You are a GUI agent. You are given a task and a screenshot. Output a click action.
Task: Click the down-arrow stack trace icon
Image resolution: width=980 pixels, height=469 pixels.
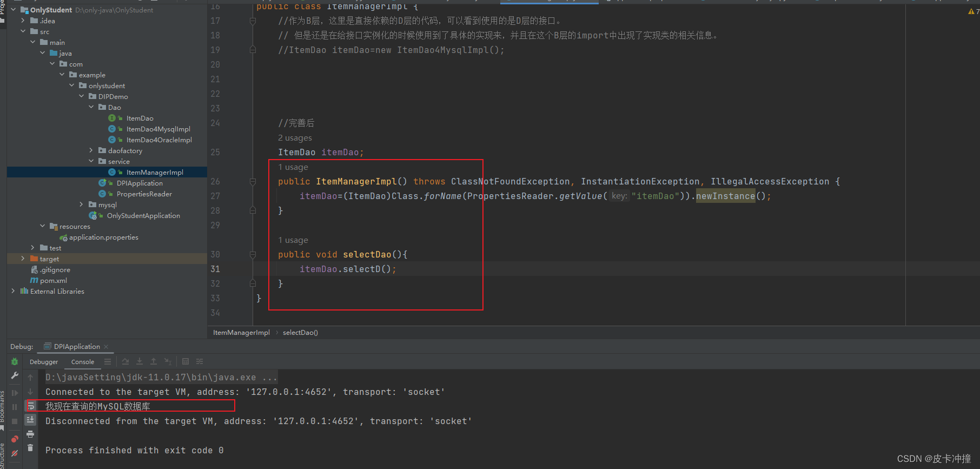pos(30,391)
